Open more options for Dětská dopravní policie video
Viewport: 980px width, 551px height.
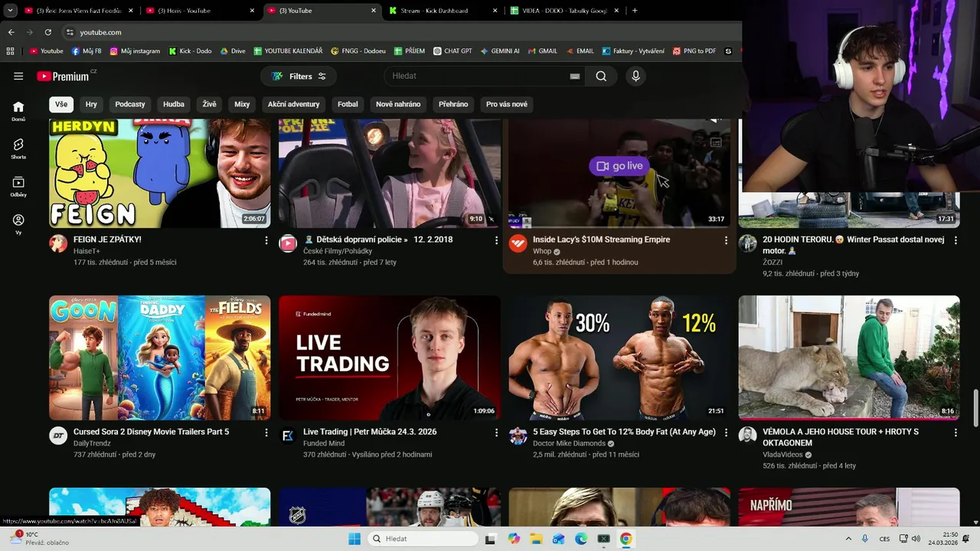coord(496,240)
